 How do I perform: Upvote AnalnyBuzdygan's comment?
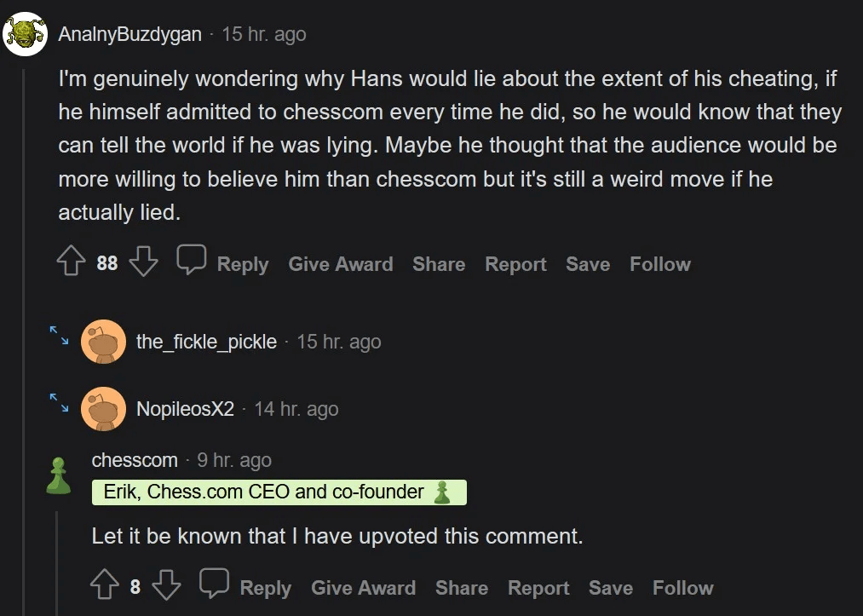click(72, 263)
